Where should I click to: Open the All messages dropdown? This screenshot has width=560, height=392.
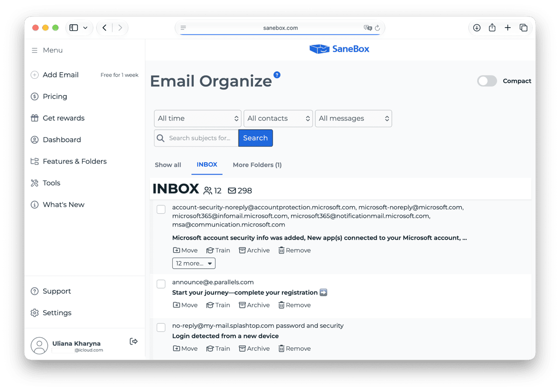353,118
